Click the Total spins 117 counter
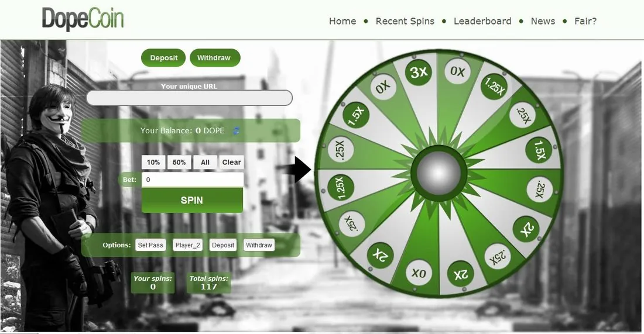 tap(208, 283)
